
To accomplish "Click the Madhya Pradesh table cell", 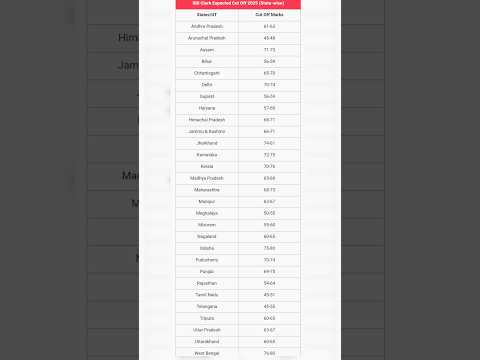I will click(207, 178).
